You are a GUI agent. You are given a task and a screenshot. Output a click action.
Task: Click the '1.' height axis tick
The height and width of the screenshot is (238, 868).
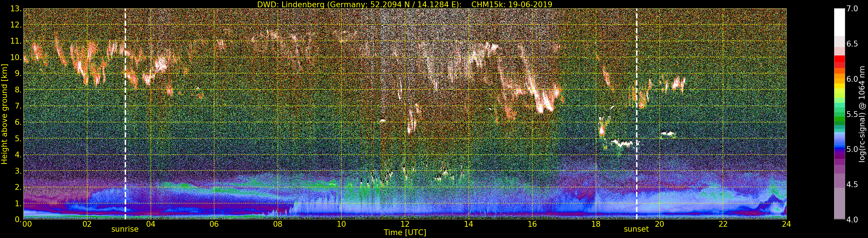tap(18, 203)
